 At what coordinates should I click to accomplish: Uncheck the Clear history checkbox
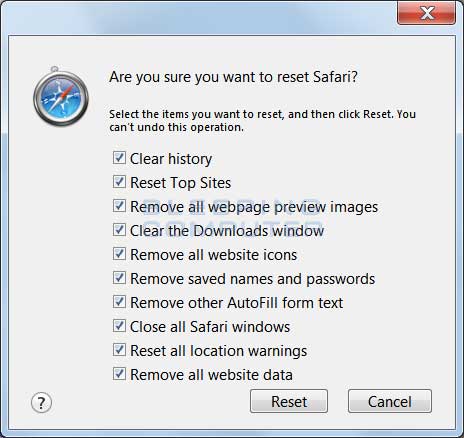[119, 158]
